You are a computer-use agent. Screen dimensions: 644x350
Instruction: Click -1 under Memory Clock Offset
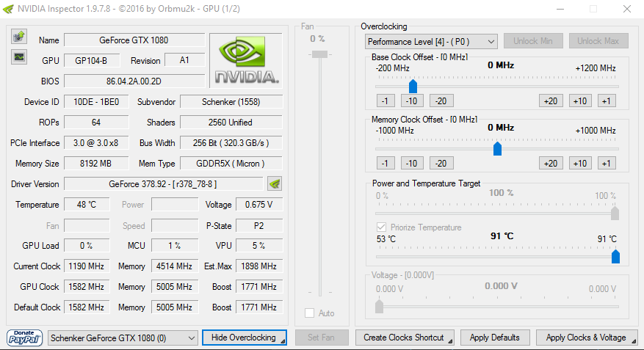[x=386, y=164]
